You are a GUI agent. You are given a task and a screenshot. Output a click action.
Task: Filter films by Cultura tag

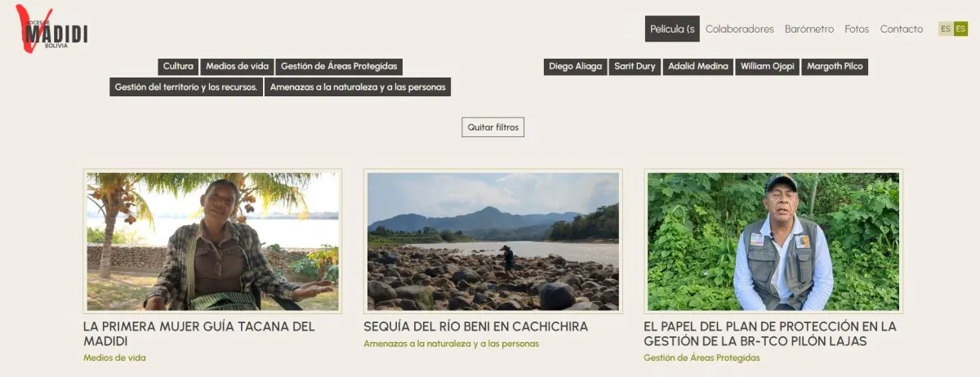178,67
